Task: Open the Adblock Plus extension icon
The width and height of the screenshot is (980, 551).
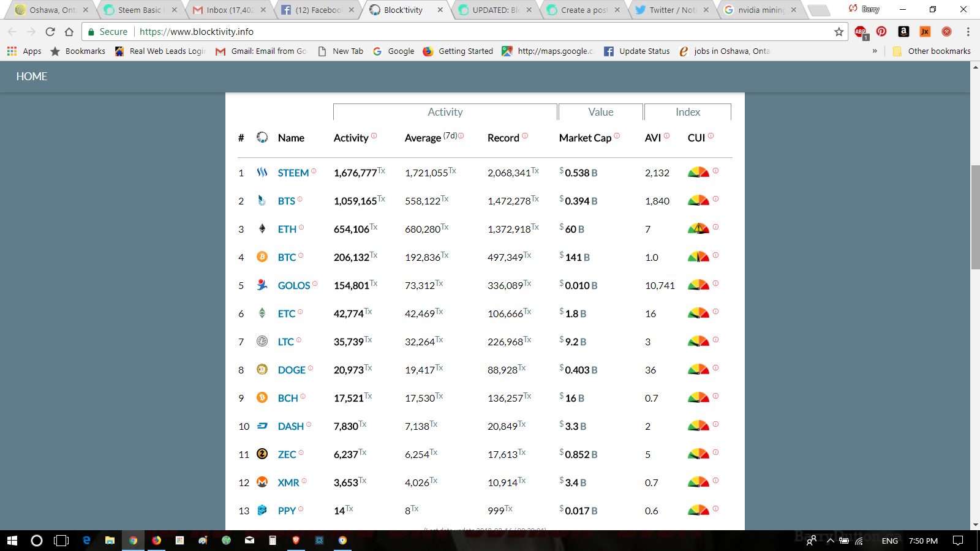Action: coord(861,32)
